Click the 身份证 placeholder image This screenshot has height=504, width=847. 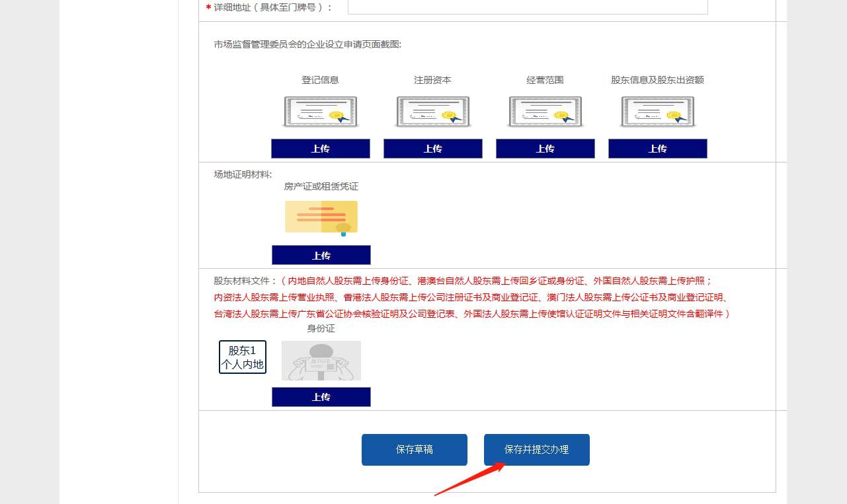(321, 361)
